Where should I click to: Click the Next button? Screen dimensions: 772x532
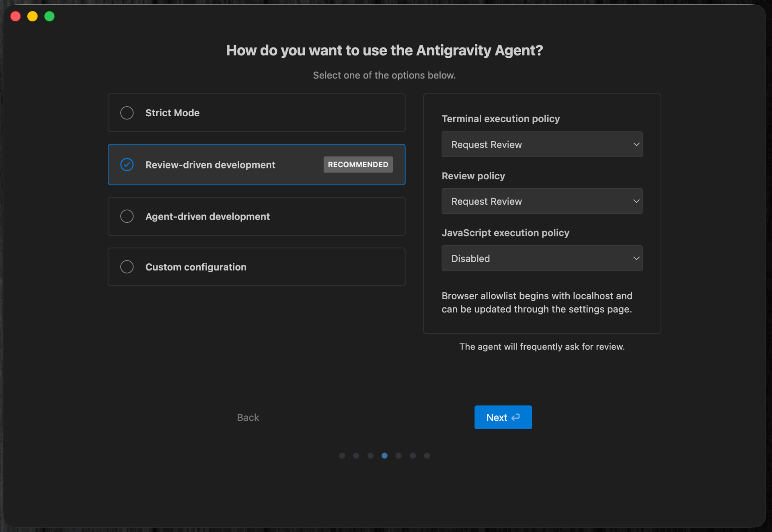point(503,417)
